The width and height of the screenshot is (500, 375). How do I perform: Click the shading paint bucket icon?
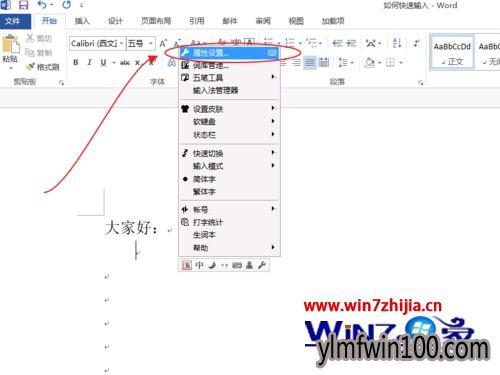(x=369, y=62)
